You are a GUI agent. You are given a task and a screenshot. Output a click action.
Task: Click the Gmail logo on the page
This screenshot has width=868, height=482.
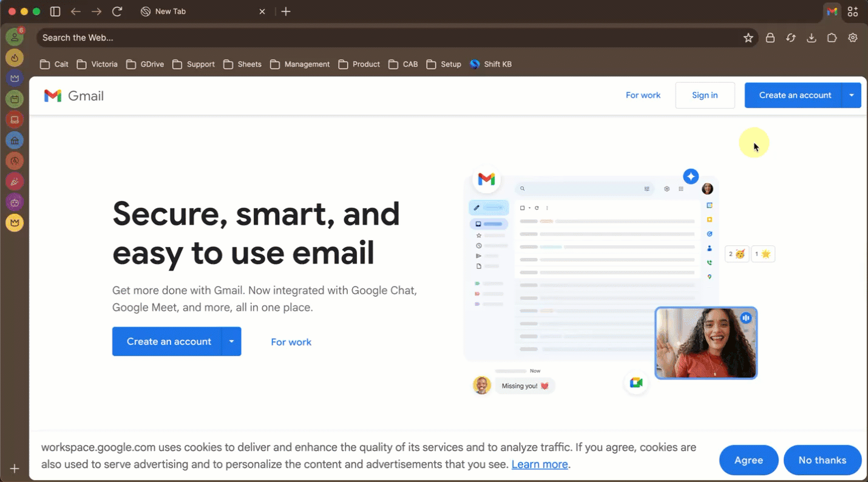click(x=74, y=95)
